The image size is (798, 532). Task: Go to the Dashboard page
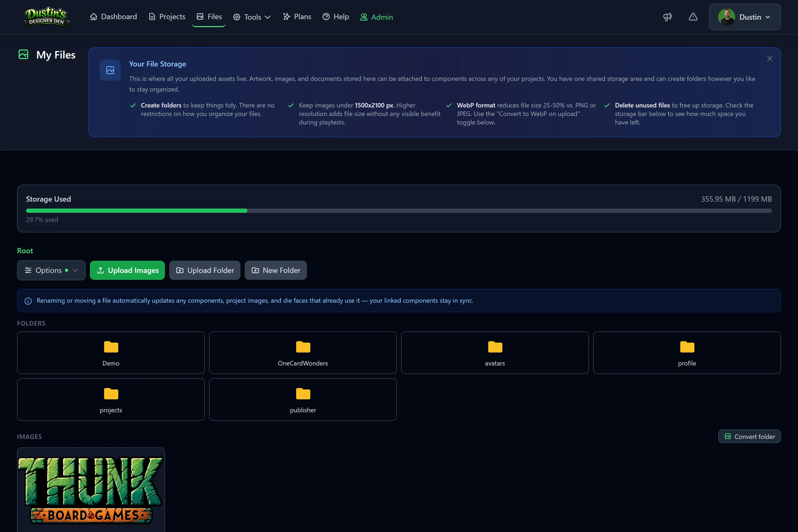(113, 16)
